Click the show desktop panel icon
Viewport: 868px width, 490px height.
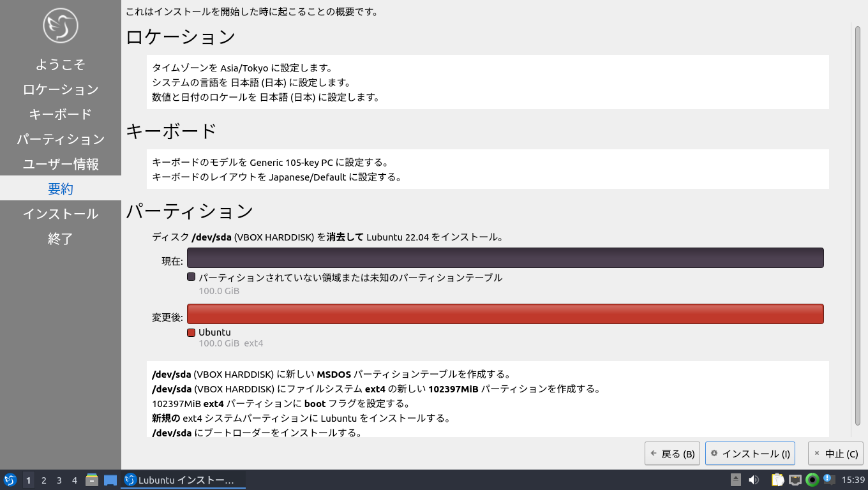click(110, 480)
